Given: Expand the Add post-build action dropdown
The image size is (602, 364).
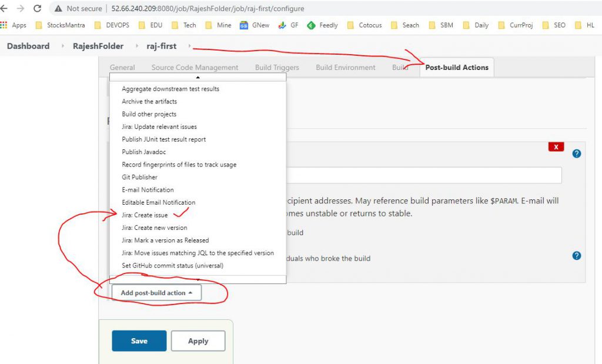Looking at the screenshot, I should point(156,293).
